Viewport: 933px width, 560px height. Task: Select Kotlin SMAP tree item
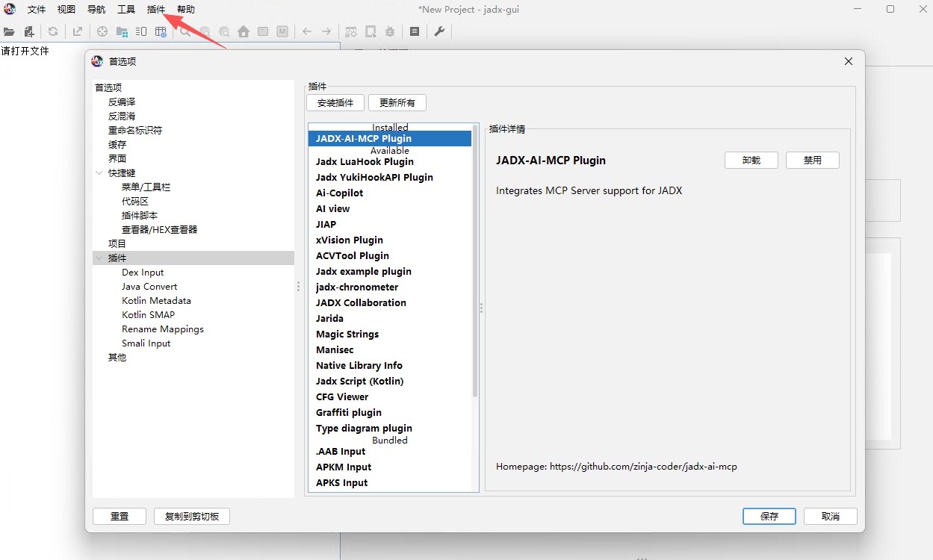point(148,315)
